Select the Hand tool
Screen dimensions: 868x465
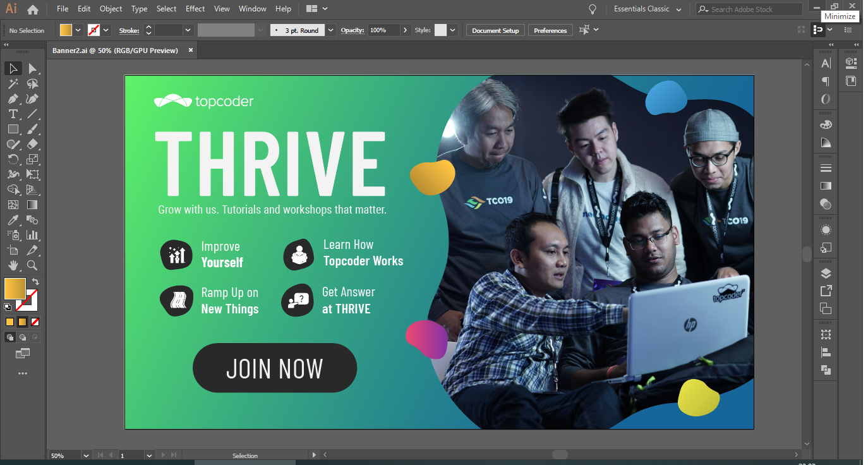[13, 265]
